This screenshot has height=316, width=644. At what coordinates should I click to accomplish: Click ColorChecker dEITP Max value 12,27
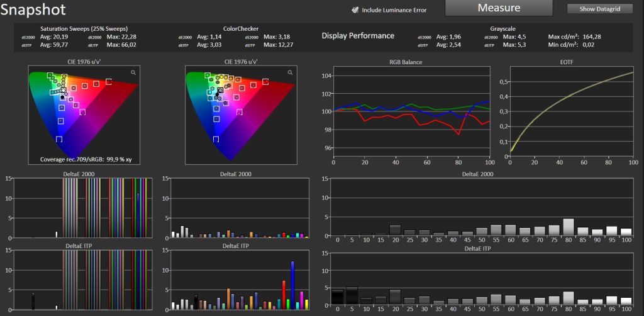pos(285,45)
